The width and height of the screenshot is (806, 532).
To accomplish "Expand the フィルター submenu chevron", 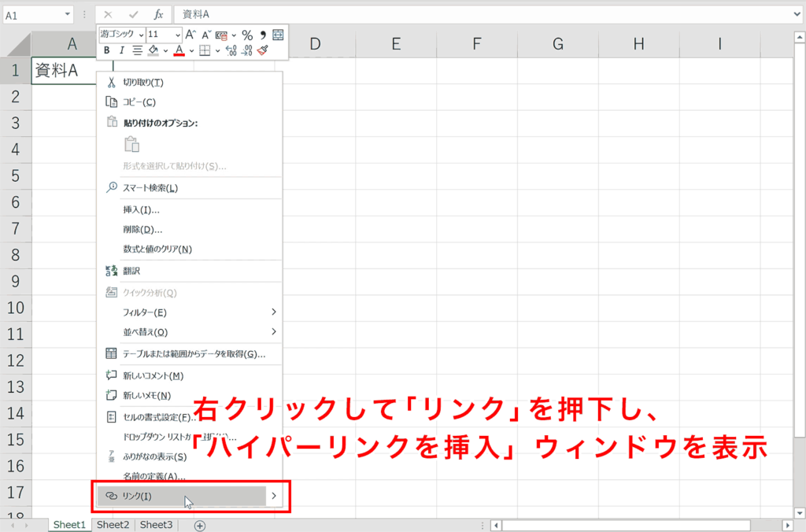I will (x=274, y=311).
